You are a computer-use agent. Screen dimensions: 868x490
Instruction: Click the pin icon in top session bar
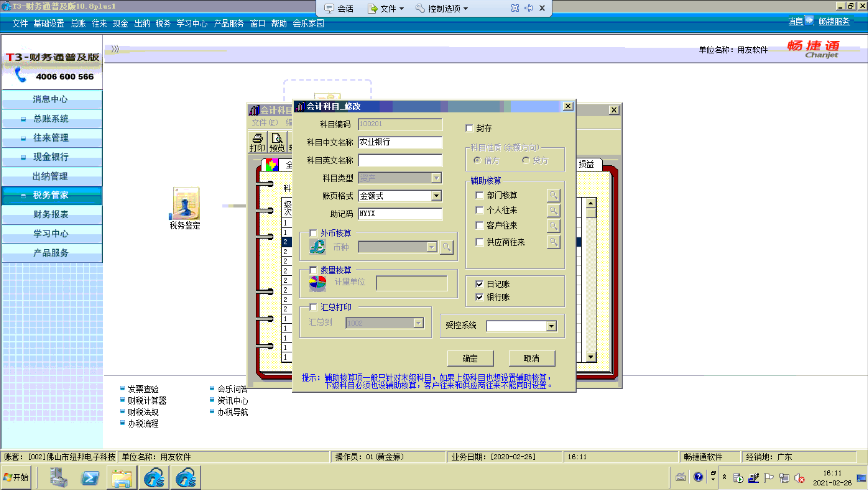pos(529,8)
